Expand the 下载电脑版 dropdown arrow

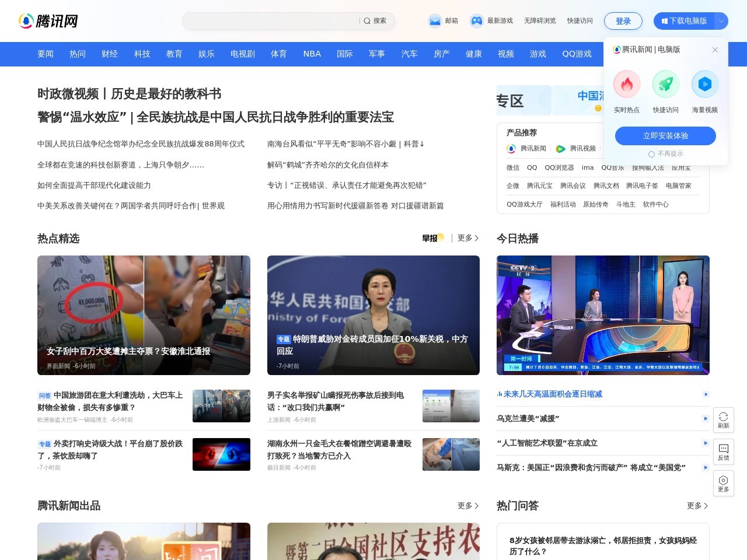tap(721, 21)
